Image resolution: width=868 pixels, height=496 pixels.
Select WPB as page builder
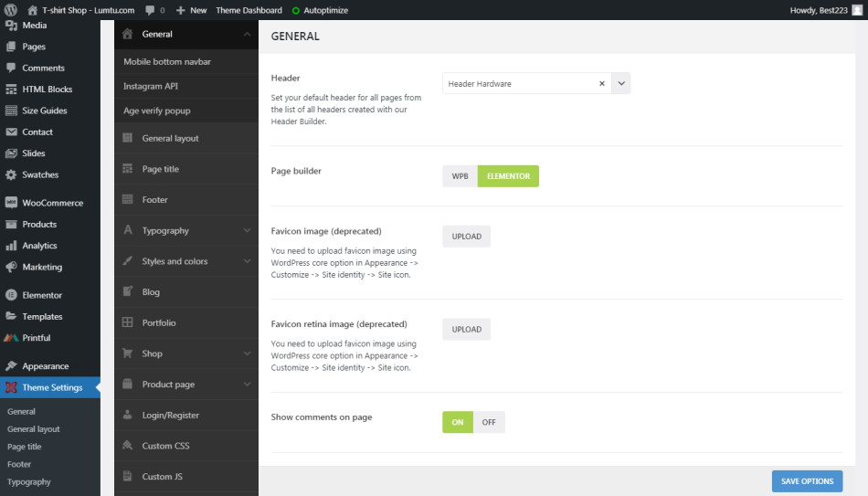click(x=460, y=176)
